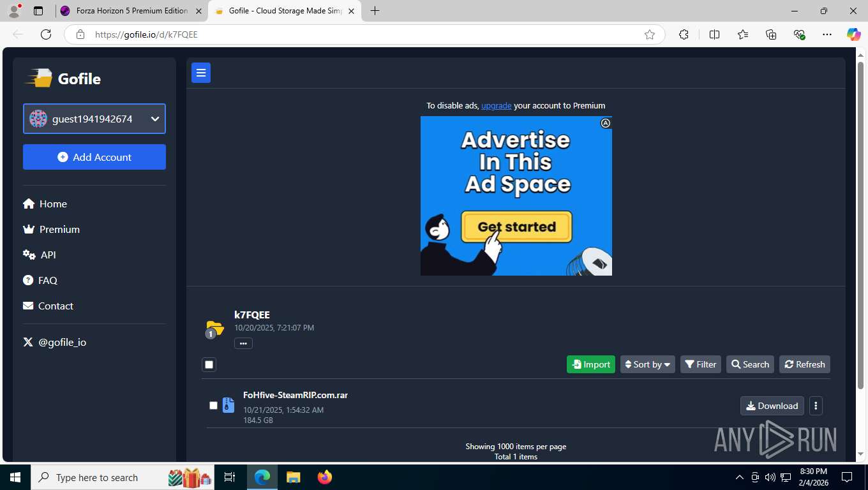
Task: Open the Windows Start menu
Action: [x=15, y=477]
